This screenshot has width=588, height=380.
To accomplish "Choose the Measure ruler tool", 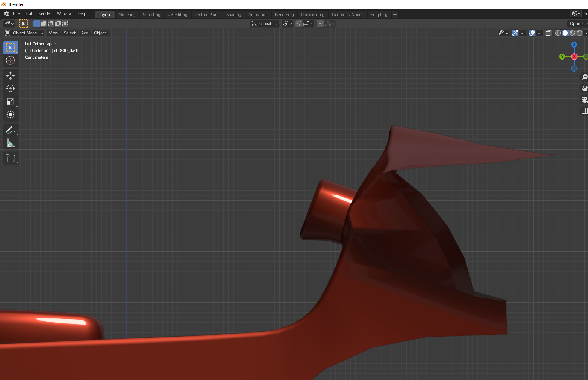I will point(10,143).
